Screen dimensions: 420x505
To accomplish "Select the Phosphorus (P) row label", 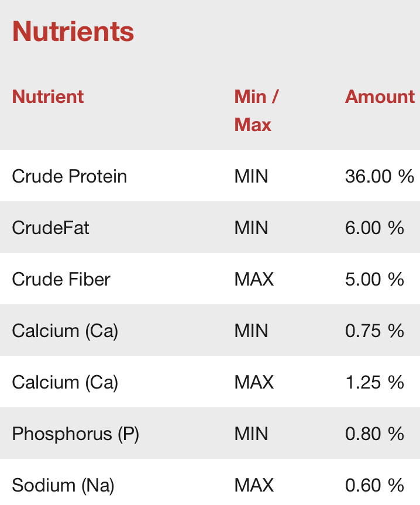I will pyautogui.click(x=75, y=434).
